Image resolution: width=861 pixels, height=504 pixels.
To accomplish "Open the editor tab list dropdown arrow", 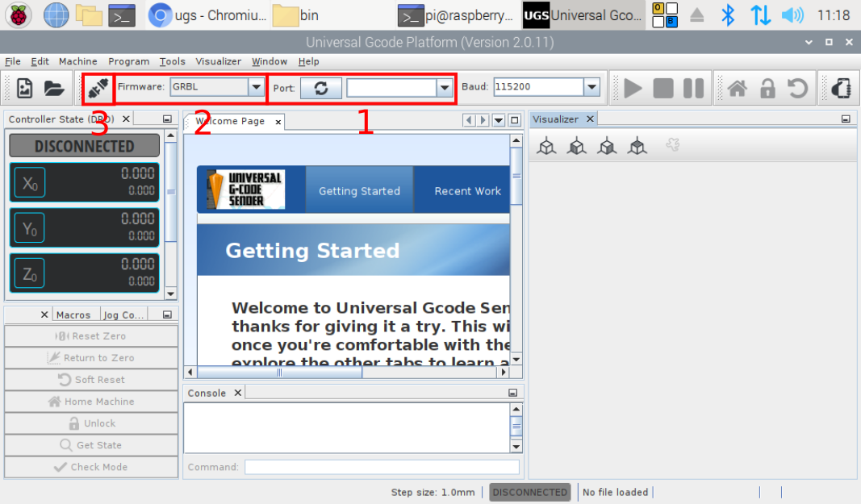I will point(499,120).
